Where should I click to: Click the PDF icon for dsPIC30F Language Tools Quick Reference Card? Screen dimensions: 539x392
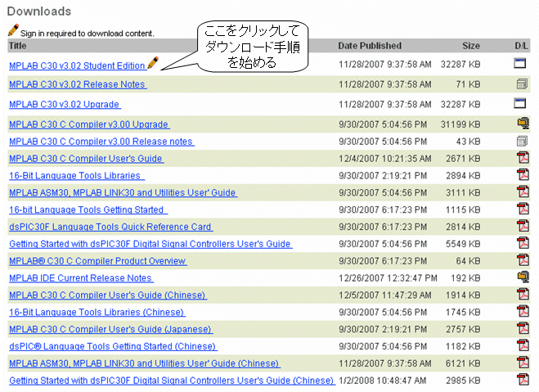(x=523, y=226)
